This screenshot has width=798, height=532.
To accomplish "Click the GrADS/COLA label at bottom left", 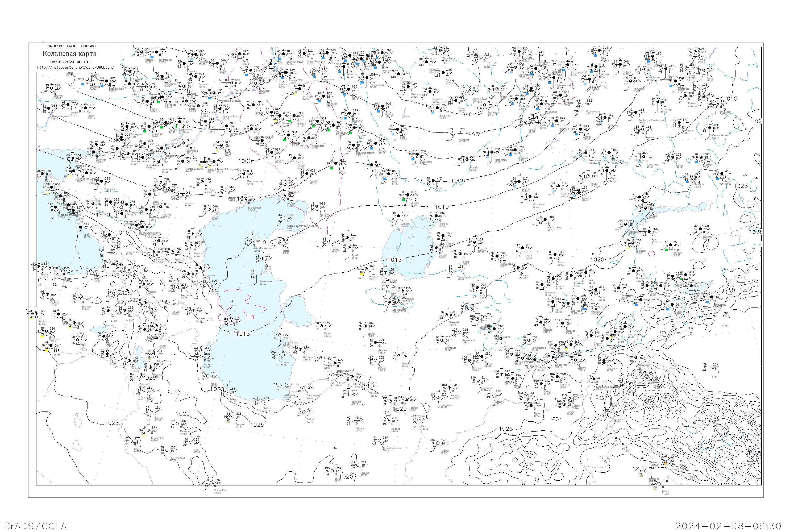I will coord(35,526).
